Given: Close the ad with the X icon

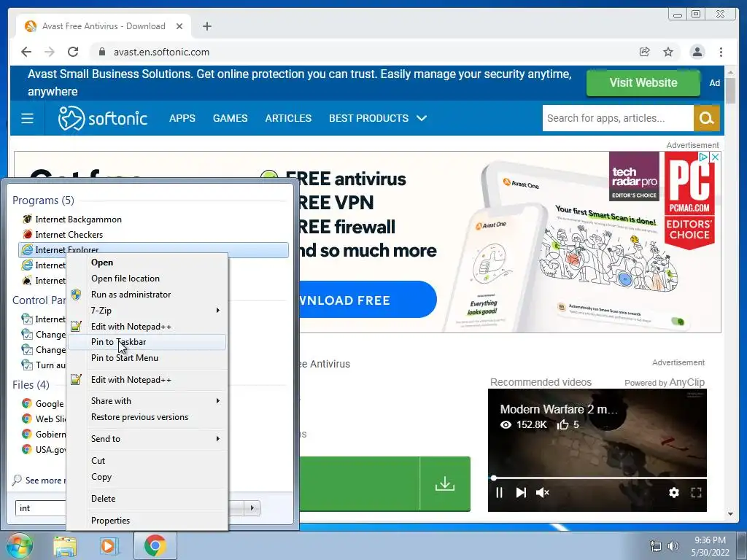Looking at the screenshot, I should 715,157.
